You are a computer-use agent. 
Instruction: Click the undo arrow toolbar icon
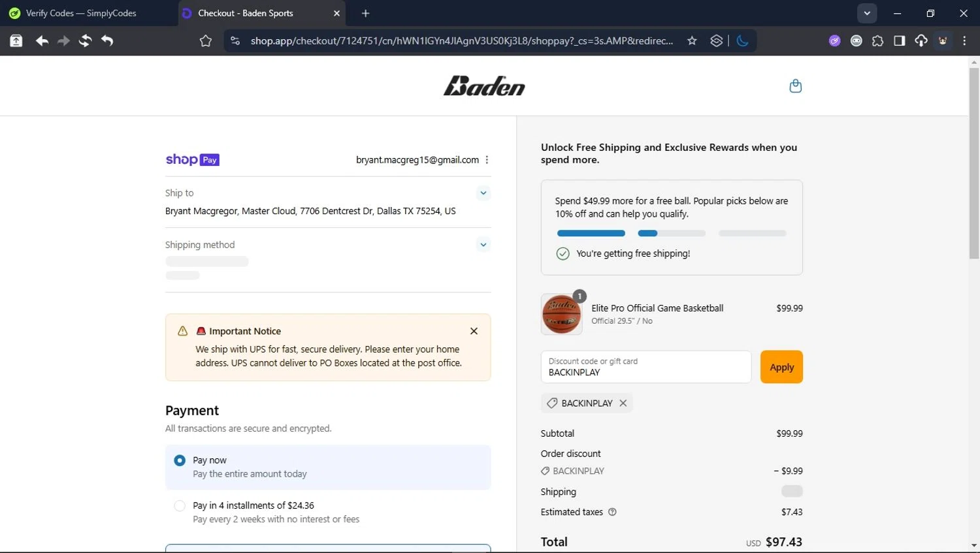107,40
